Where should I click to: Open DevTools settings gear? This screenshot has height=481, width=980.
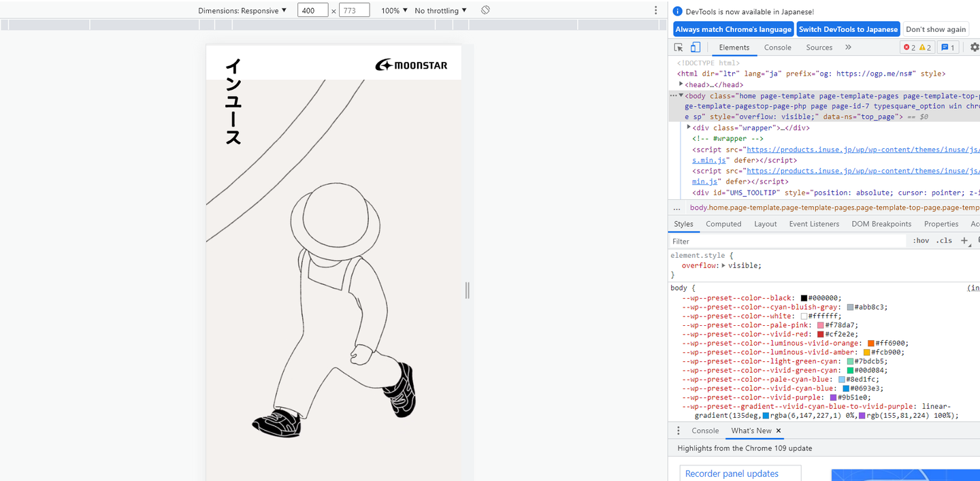click(974, 48)
